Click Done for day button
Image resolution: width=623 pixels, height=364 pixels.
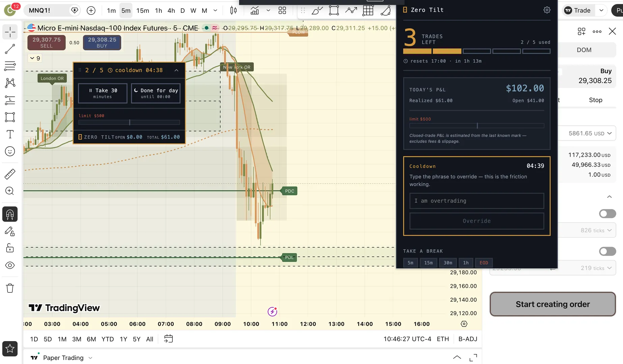[156, 93]
